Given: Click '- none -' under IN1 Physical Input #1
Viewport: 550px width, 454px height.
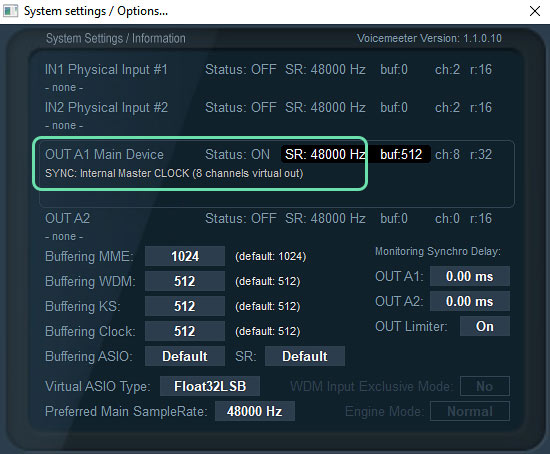Looking at the screenshot, I should 64,88.
